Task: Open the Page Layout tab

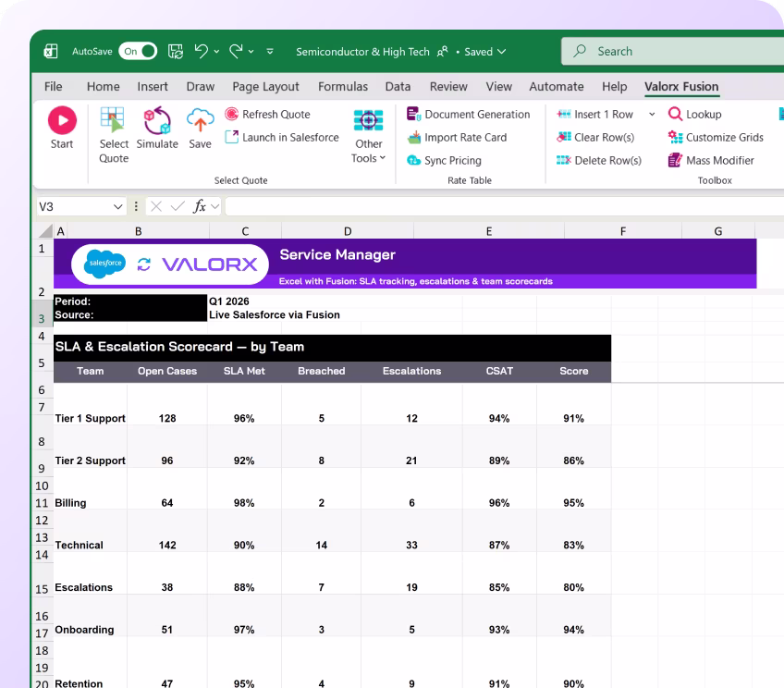Action: pos(265,87)
